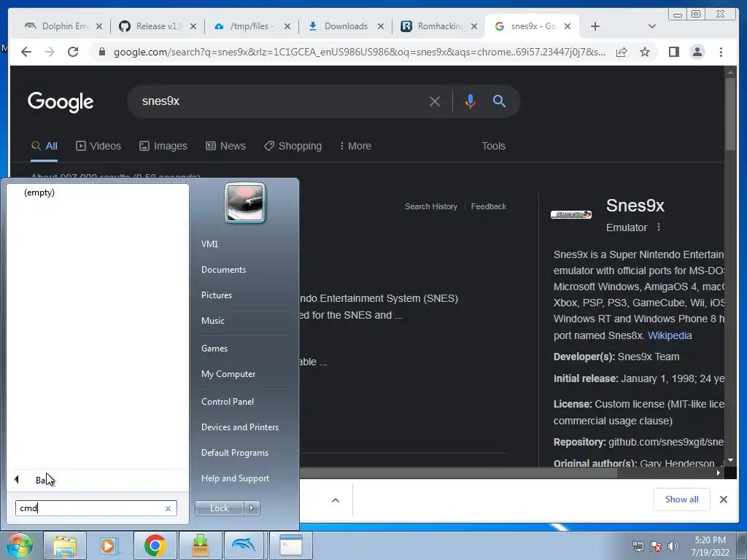This screenshot has width=747, height=560.
Task: Close the Chrome downloads bar
Action: click(x=723, y=499)
